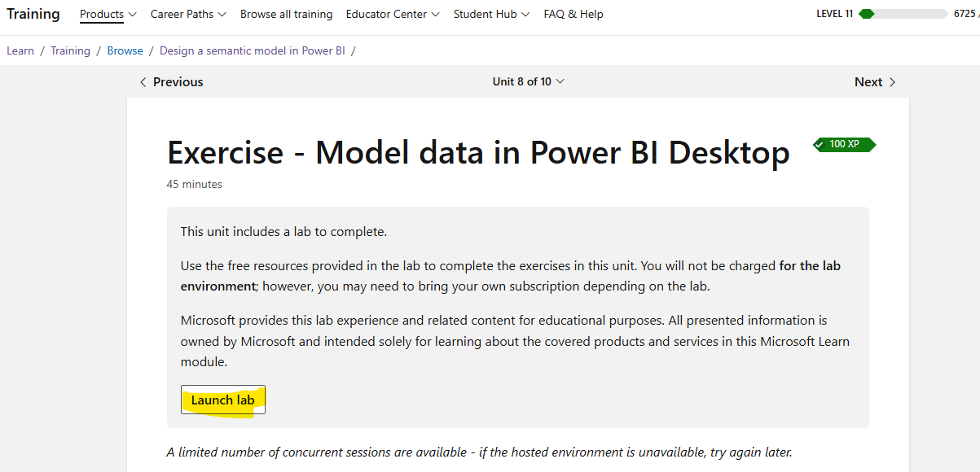Open Design a semantic model breadcrumb
Screen dimensions: 980x472
click(x=253, y=50)
